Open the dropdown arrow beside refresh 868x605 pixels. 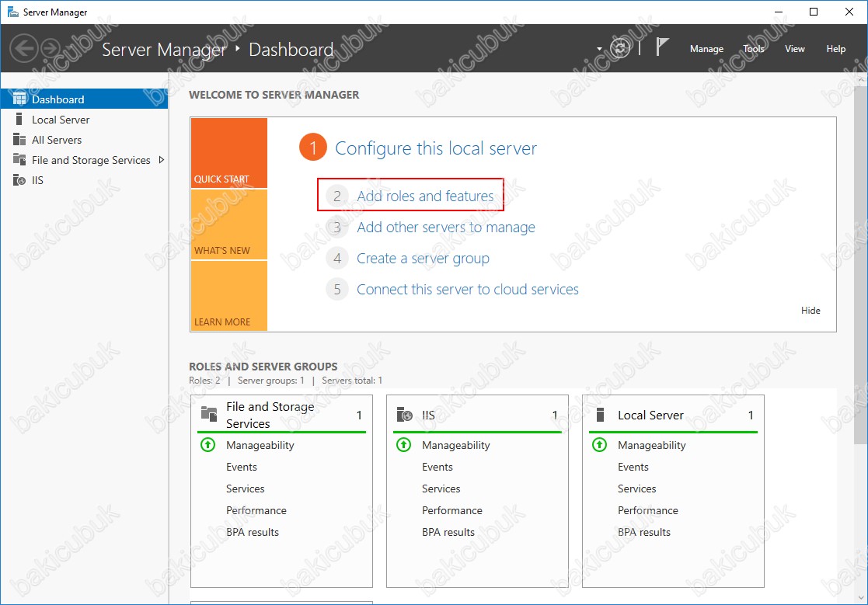pyautogui.click(x=599, y=49)
